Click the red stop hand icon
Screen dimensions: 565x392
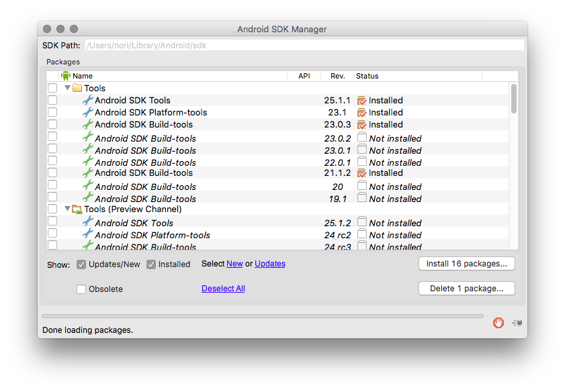[x=498, y=322]
